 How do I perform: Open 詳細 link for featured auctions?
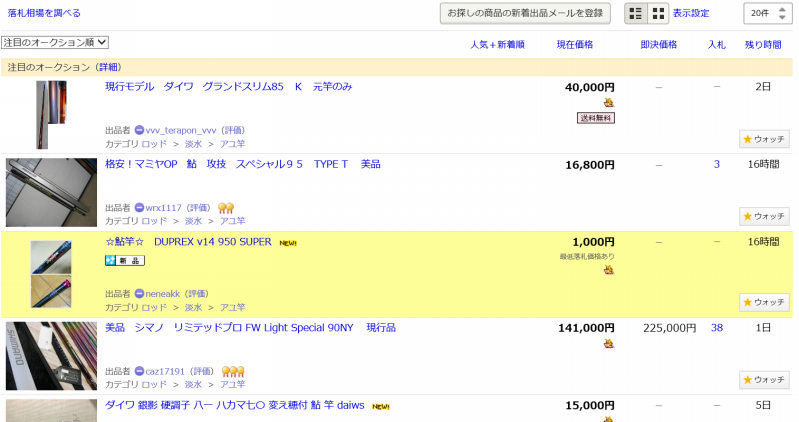click(x=109, y=67)
